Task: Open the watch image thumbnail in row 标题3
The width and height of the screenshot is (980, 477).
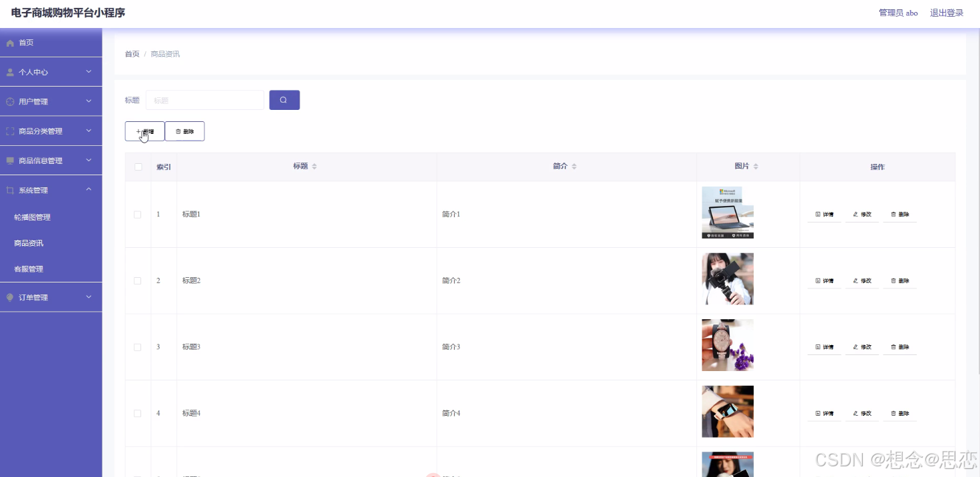Action: point(728,345)
